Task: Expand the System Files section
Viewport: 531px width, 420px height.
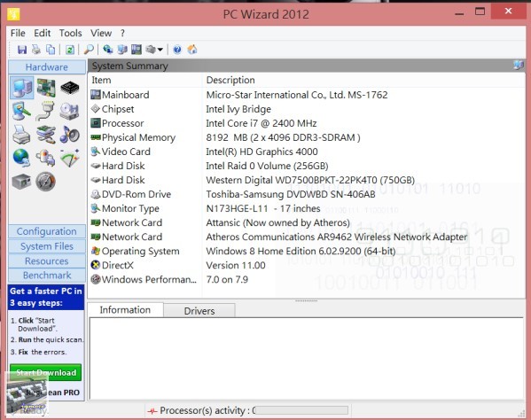Action: coord(47,246)
